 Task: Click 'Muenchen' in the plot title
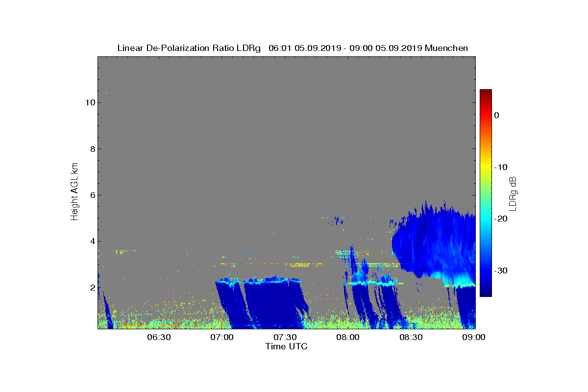pos(446,48)
